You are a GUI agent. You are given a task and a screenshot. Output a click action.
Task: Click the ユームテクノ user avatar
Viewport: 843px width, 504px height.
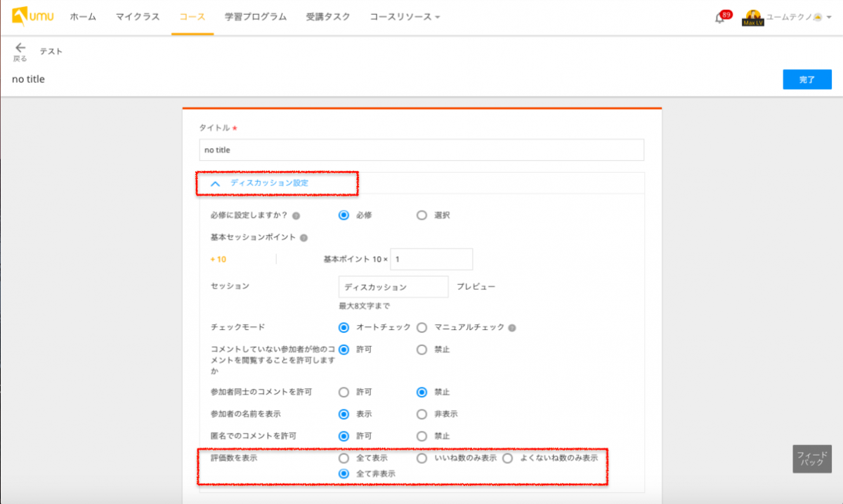pyautogui.click(x=752, y=15)
